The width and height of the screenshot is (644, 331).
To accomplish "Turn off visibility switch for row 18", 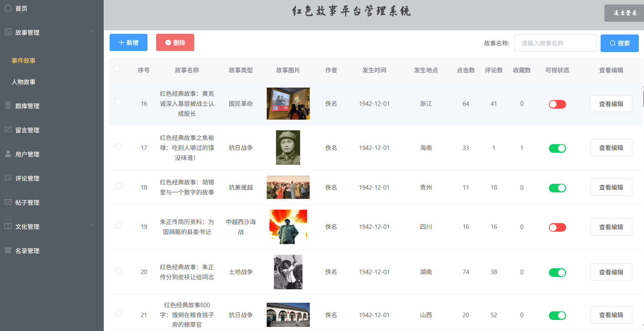I will [557, 188].
